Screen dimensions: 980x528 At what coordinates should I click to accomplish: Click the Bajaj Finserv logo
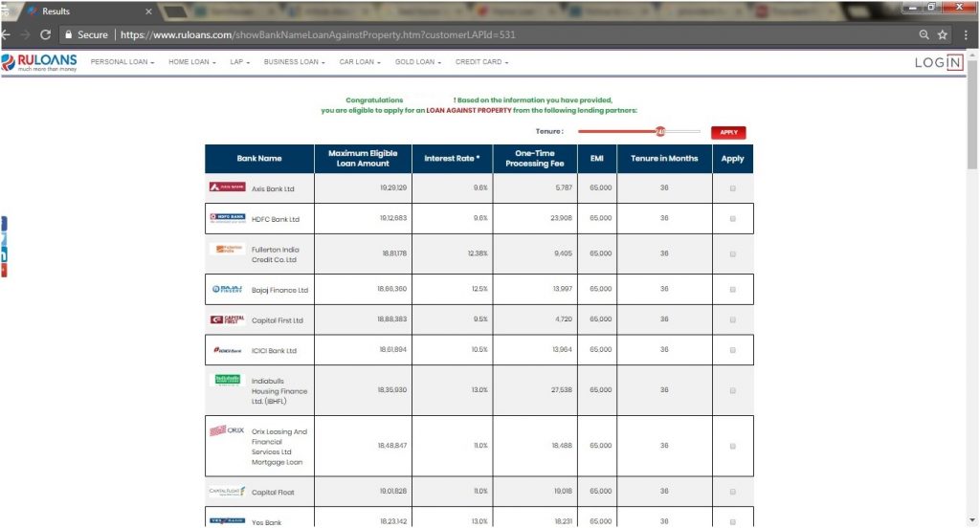pos(228,289)
